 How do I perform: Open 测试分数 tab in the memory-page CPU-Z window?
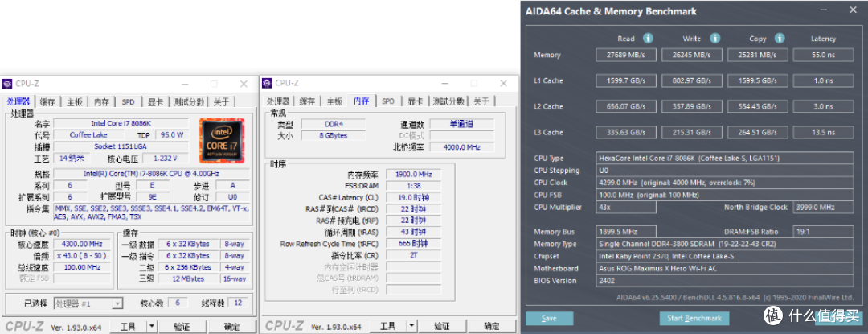[x=448, y=102]
